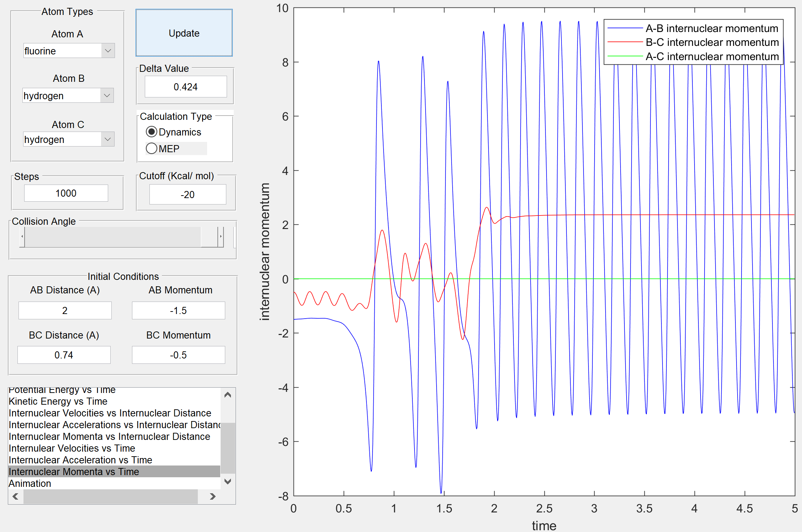Click the Collision Angle slider left arrow
The image size is (802, 532).
[x=22, y=237]
